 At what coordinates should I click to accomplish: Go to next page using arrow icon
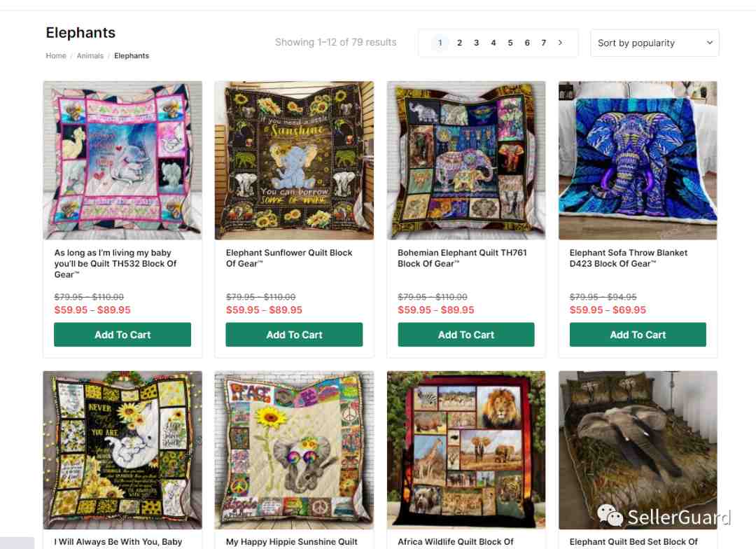[560, 43]
